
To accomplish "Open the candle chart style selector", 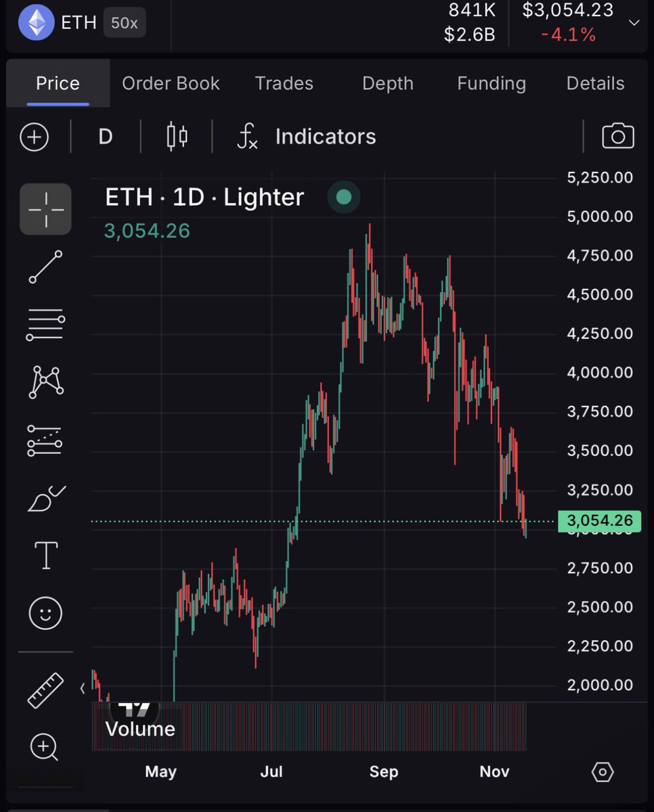I will 175,136.
